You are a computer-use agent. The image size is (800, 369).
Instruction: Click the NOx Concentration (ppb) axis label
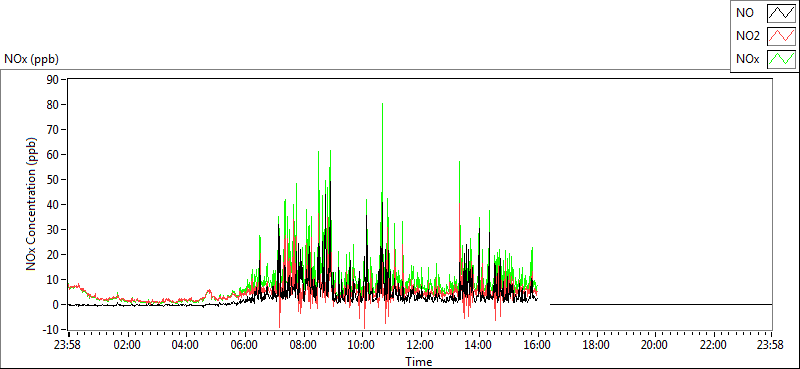[32, 203]
